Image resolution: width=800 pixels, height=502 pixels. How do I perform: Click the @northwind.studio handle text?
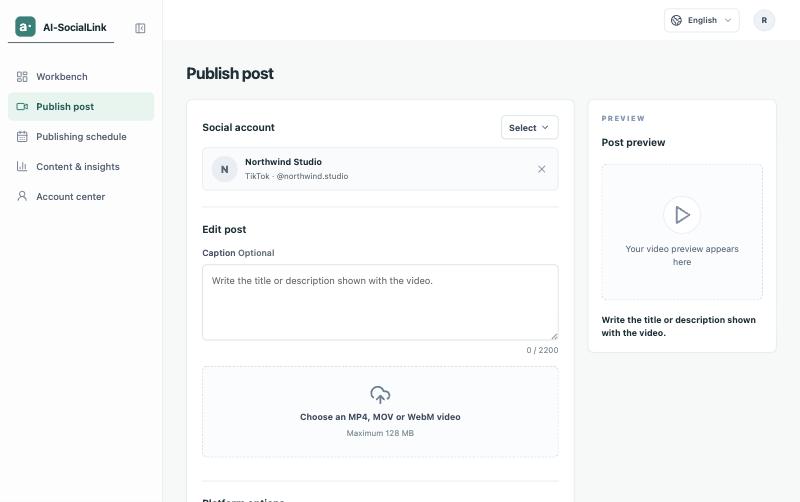(312, 176)
